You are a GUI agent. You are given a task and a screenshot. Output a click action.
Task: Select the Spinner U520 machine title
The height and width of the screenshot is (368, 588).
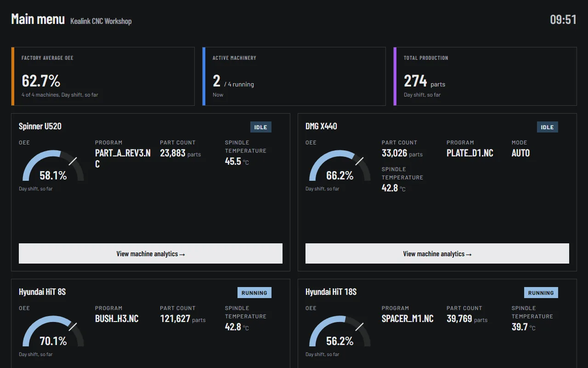point(40,126)
